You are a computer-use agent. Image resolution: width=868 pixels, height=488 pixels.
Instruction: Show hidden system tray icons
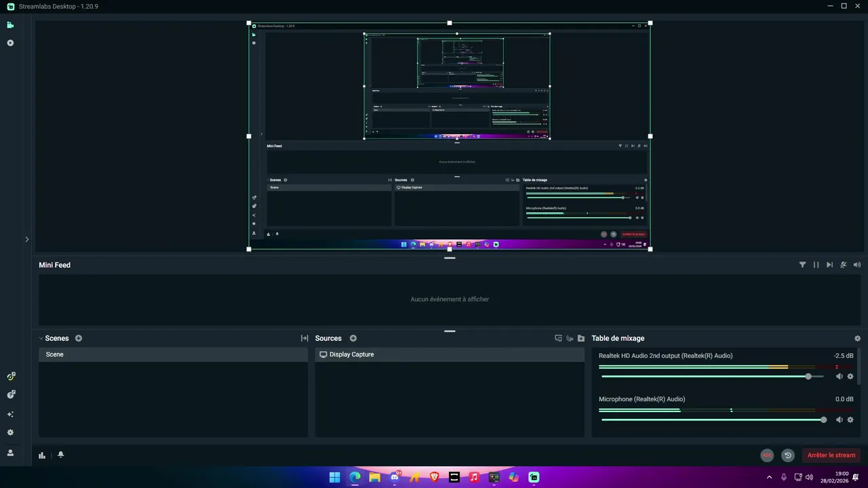point(769,477)
